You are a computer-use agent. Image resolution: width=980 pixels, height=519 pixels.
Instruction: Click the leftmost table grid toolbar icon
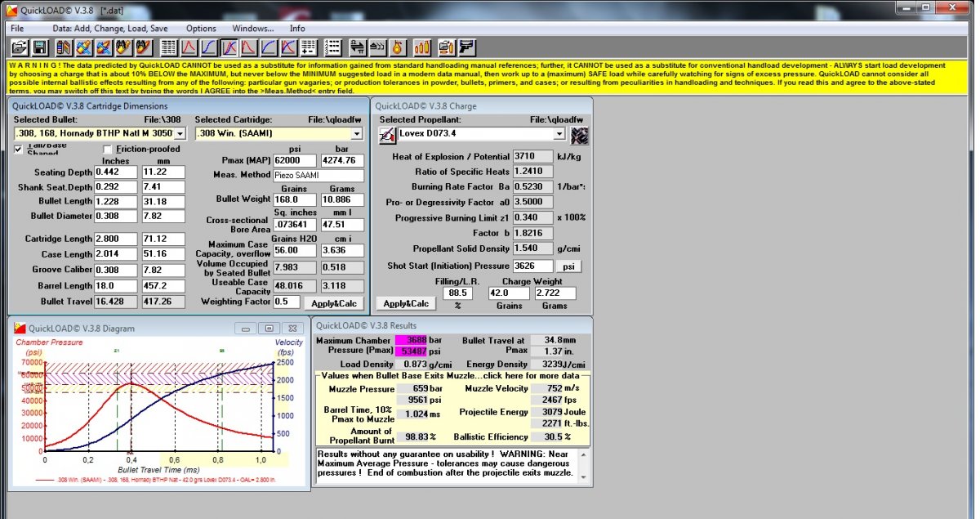click(x=169, y=47)
